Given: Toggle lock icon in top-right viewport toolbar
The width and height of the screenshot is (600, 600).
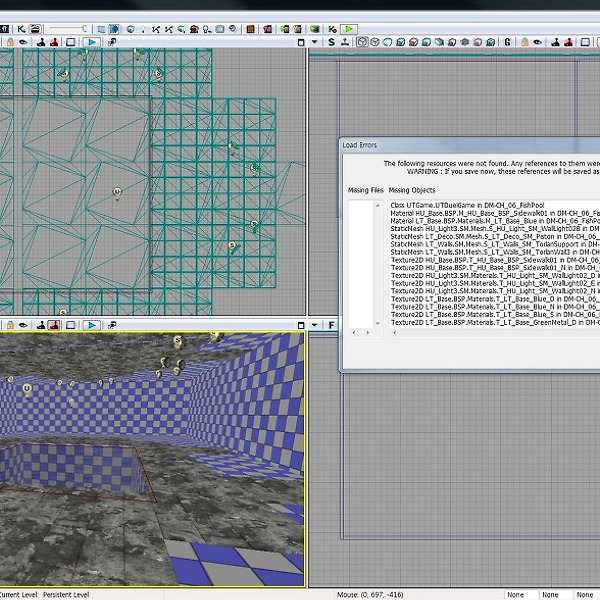Looking at the screenshot, I should pyautogui.click(x=525, y=42).
